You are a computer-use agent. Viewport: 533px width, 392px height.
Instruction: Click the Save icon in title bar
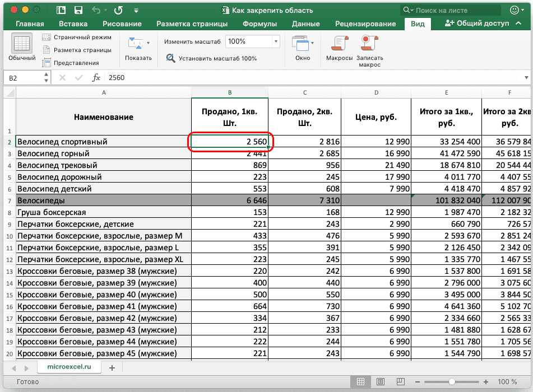coord(78,10)
